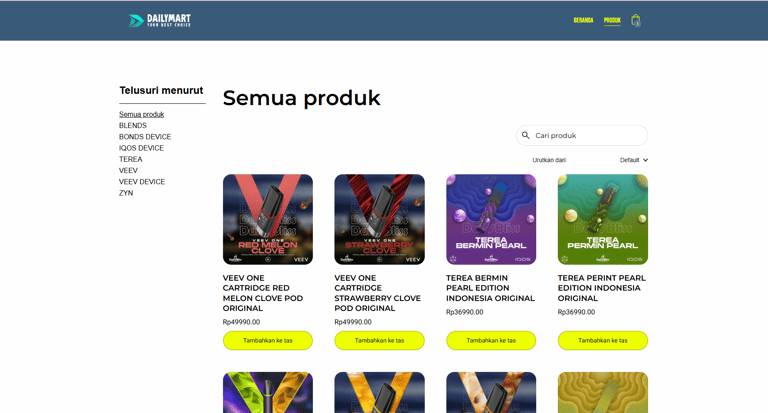Open TEREA PERINT PEARL EDITION title link
The height and width of the screenshot is (413, 768).
tap(602, 288)
